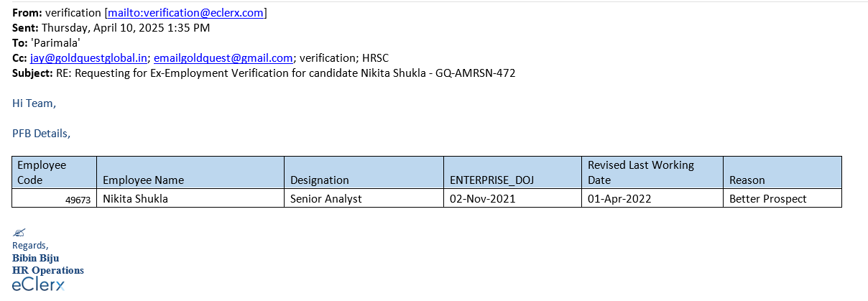Click the Revised Last Working Date header
The image size is (868, 301).
tap(640, 172)
